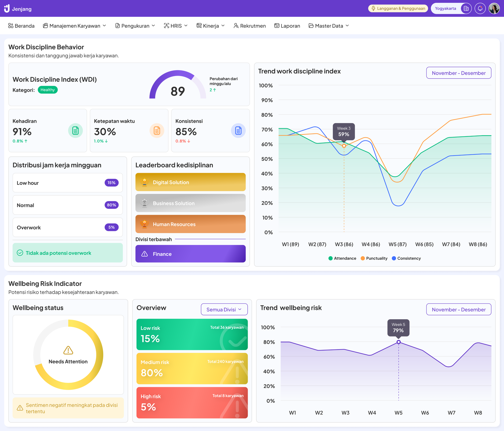The width and height of the screenshot is (504, 431).
Task: Click November - Desember button in discipline trend
Action: click(x=458, y=73)
